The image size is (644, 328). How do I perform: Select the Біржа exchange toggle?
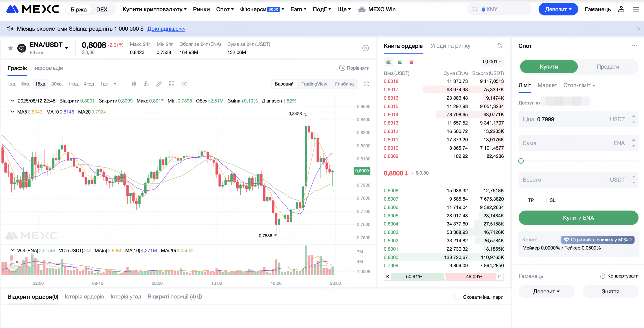point(79,9)
